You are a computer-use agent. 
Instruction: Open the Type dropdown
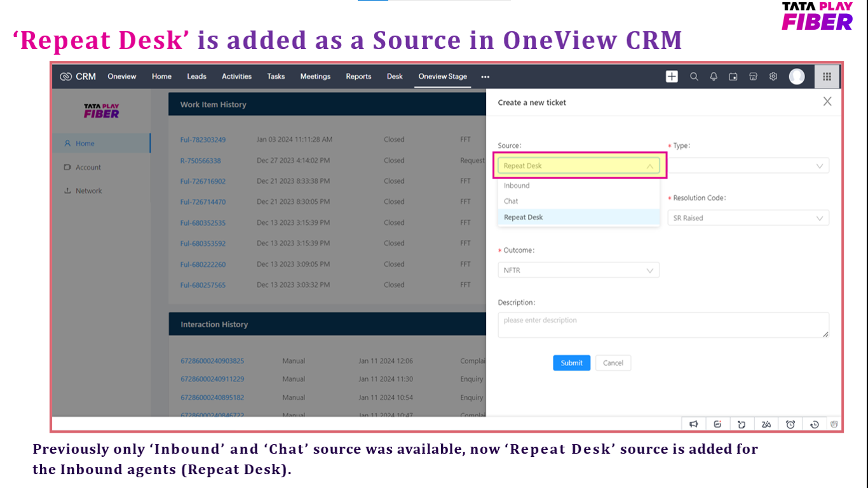coord(749,166)
